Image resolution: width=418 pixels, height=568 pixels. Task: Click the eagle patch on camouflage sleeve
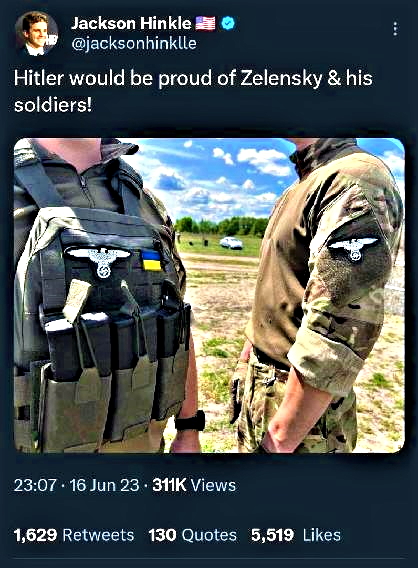(x=353, y=248)
